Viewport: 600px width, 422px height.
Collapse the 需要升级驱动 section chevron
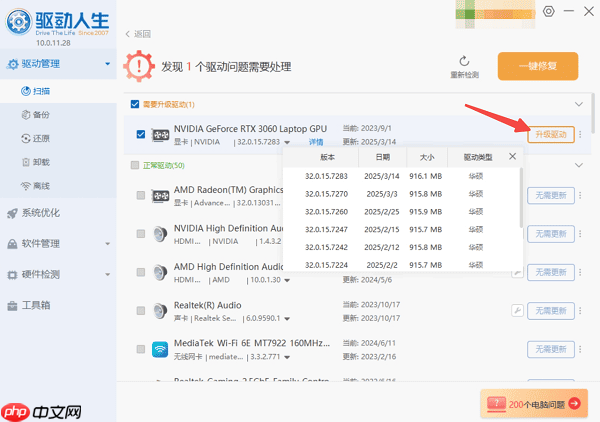[579, 104]
